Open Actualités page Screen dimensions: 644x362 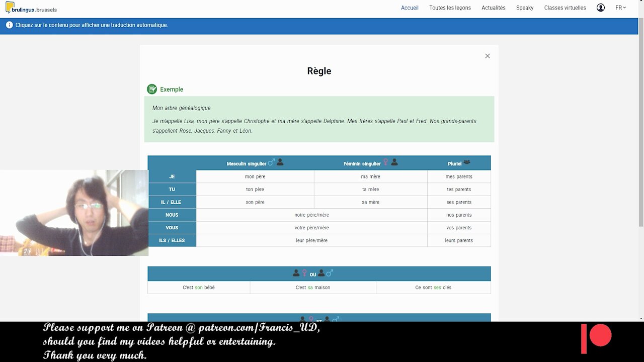tap(493, 8)
